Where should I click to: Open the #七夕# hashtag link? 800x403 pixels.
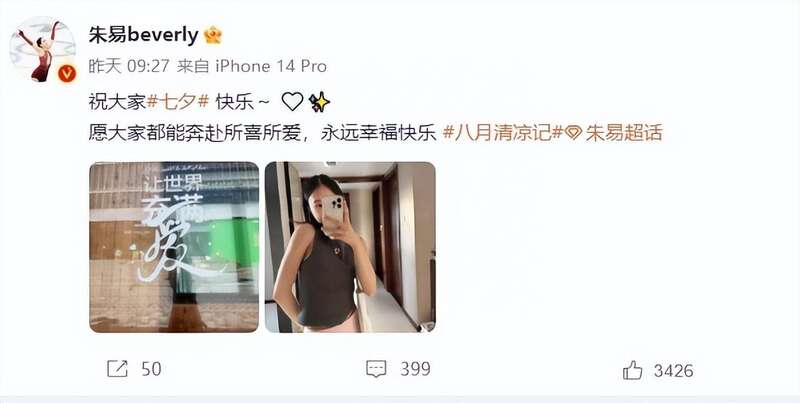coord(178,103)
